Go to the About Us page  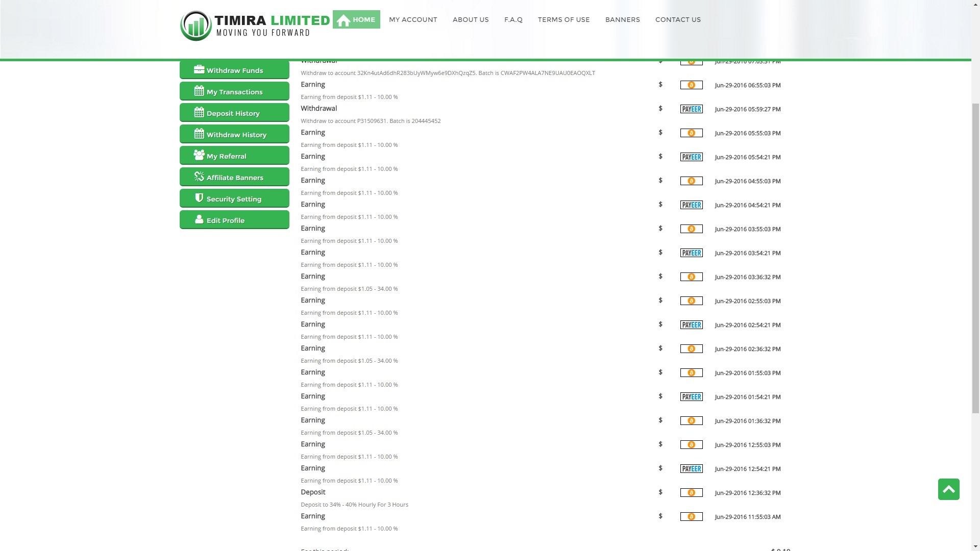[471, 20]
